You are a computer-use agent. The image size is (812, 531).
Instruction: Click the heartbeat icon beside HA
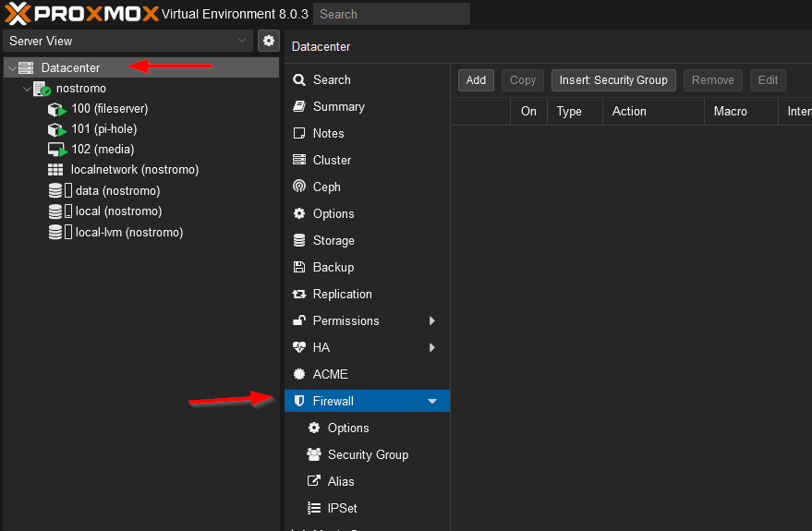(x=299, y=347)
